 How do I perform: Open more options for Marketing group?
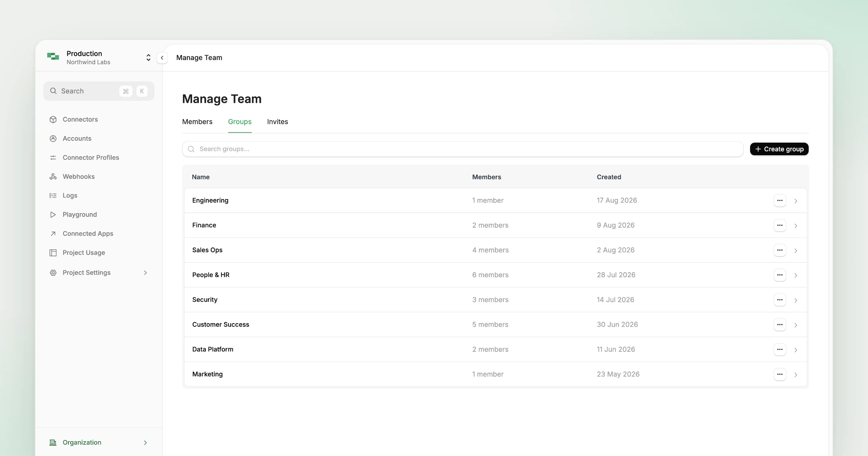coord(780,374)
